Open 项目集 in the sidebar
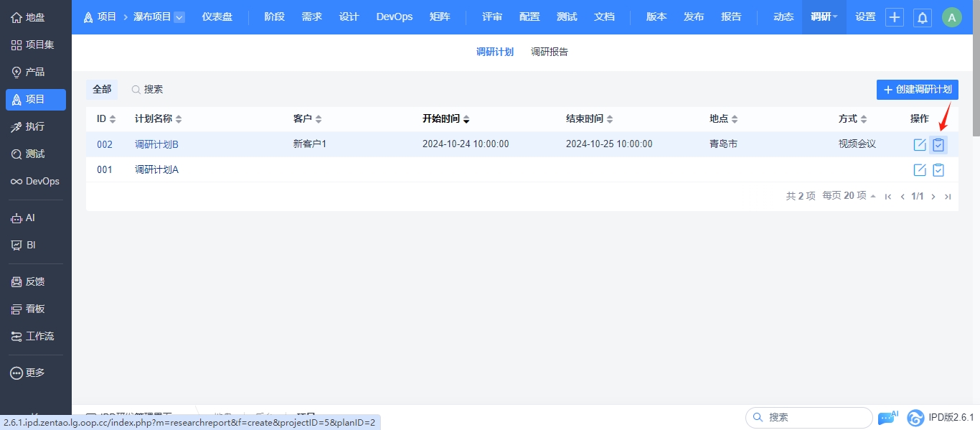Screen dimensions: 980x430 click(36, 45)
